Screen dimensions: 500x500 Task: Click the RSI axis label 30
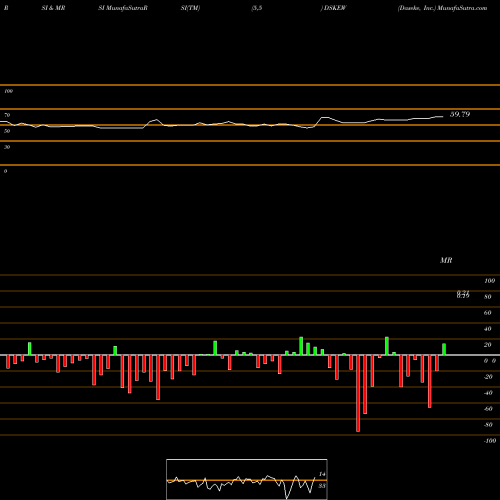[7, 147]
